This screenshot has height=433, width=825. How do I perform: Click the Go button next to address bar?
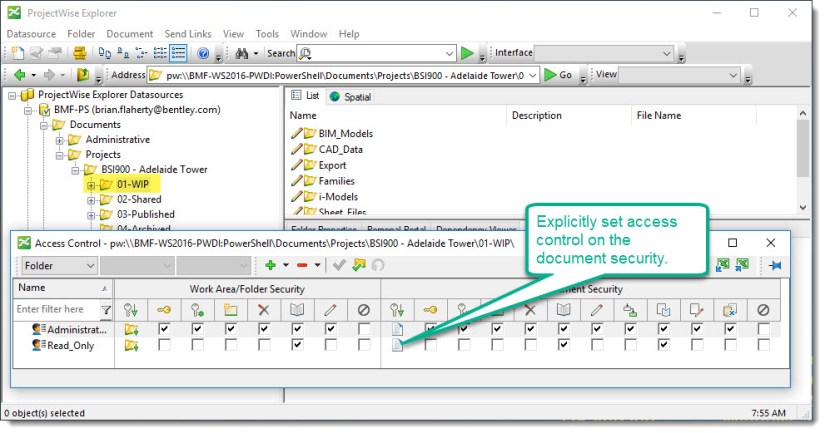tap(559, 75)
